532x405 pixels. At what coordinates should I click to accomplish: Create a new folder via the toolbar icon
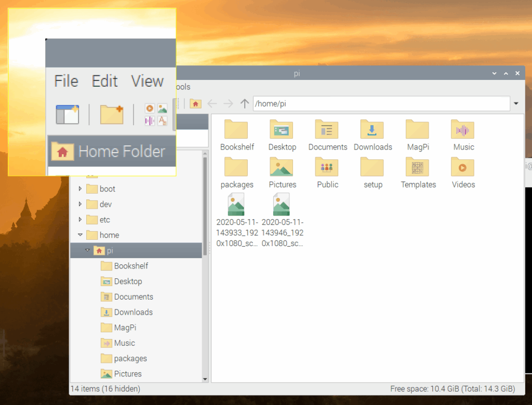click(x=112, y=115)
